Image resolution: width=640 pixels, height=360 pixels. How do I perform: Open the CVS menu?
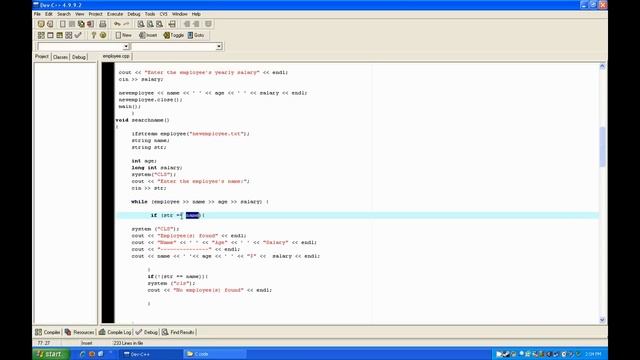[163, 14]
